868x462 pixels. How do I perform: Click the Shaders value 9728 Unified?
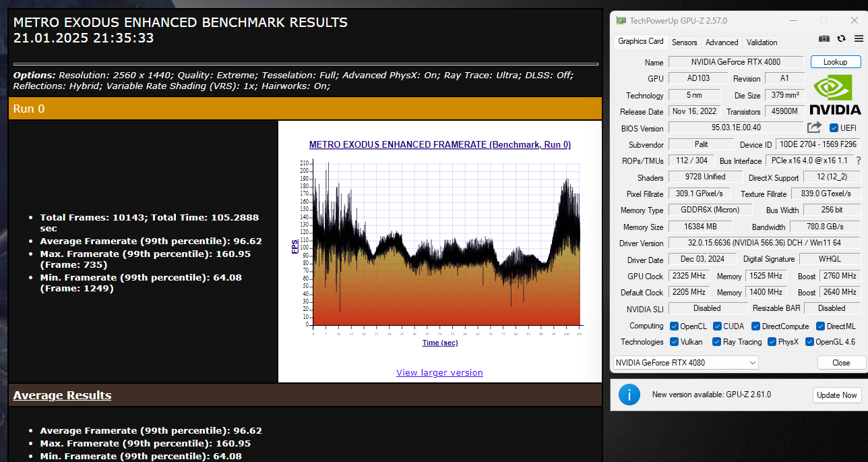(706, 177)
